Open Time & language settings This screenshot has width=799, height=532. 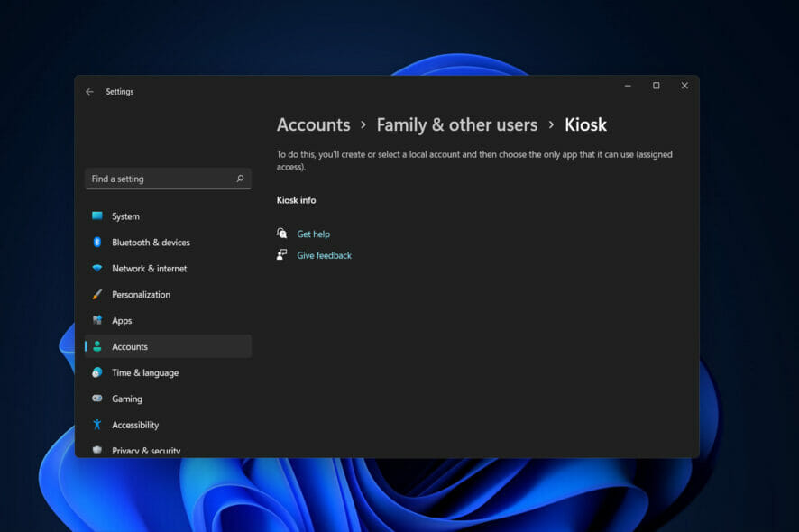click(168, 372)
